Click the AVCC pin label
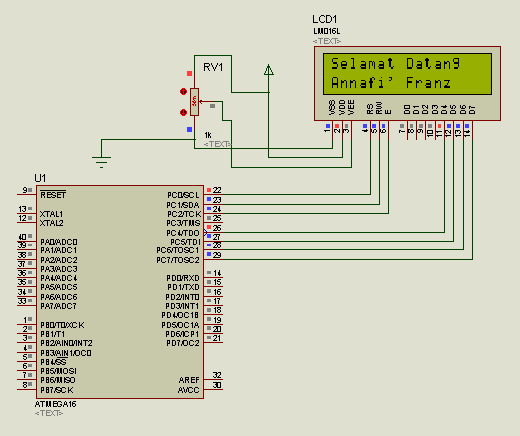520x436 pixels. pyautogui.click(x=188, y=390)
